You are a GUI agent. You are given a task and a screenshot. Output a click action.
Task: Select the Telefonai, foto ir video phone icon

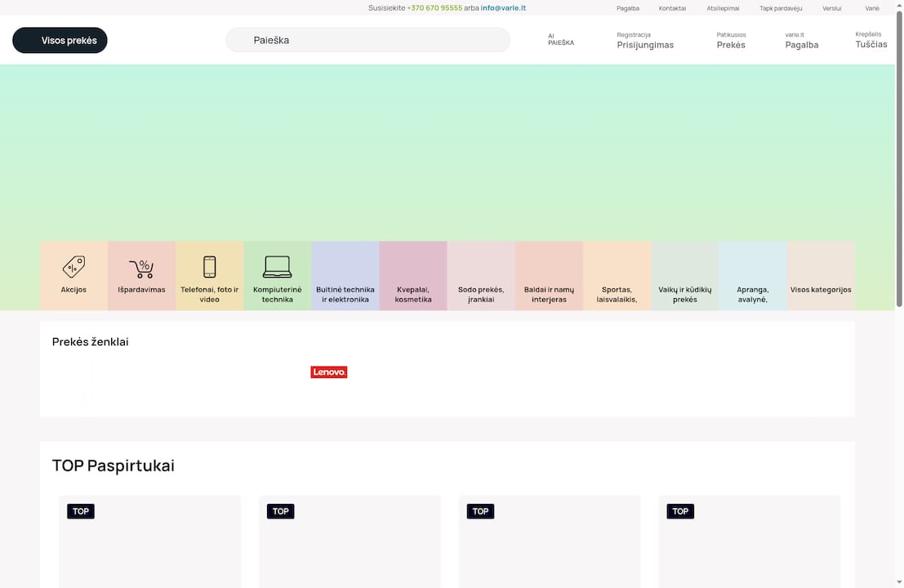click(x=209, y=267)
